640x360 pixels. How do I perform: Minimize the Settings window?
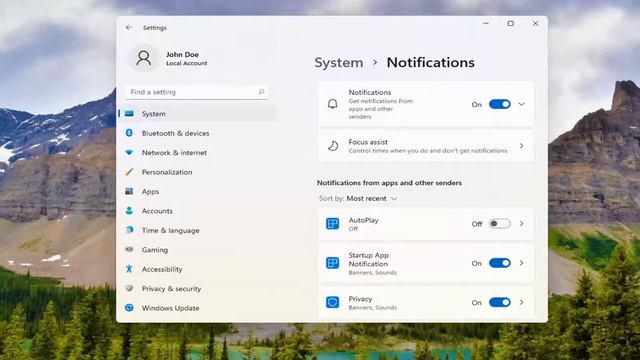pos(486,24)
